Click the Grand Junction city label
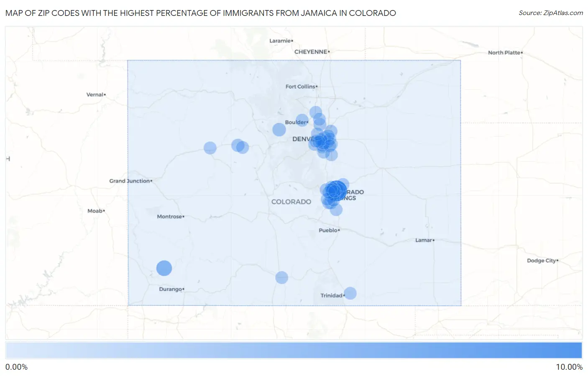This screenshot has width=588, height=376. 130,181
